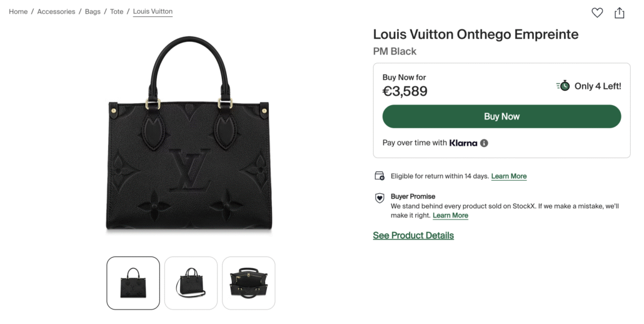Image resolution: width=644 pixels, height=324 pixels.
Task: Click the Klarna logo text
Action: tap(463, 143)
